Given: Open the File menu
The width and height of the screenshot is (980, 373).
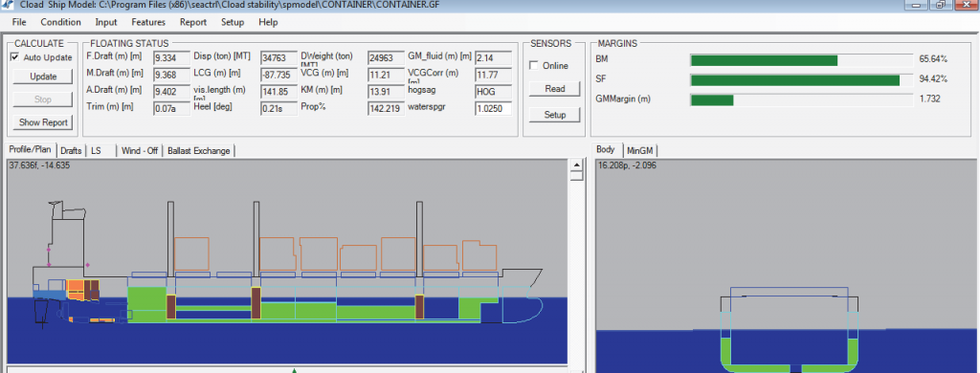Looking at the screenshot, I should 19,22.
